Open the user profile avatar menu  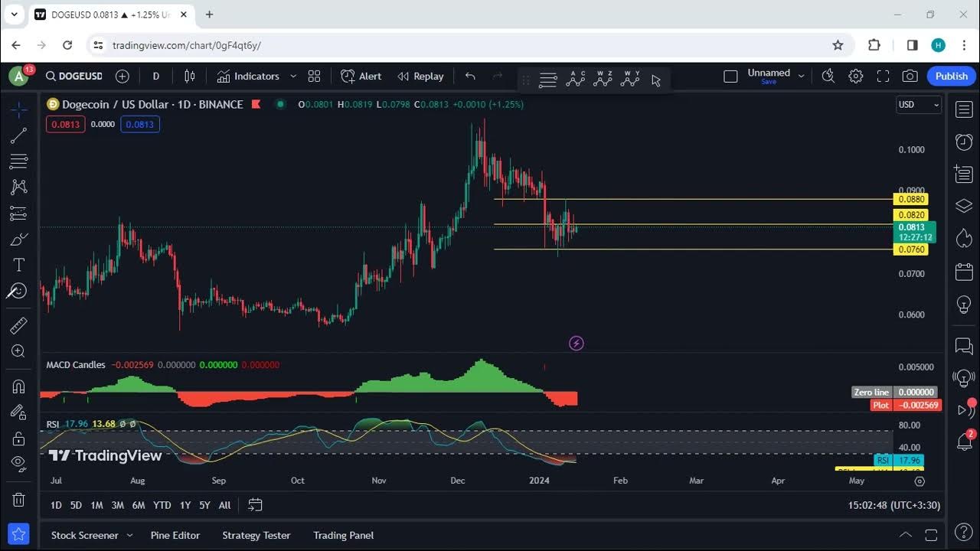pos(17,76)
